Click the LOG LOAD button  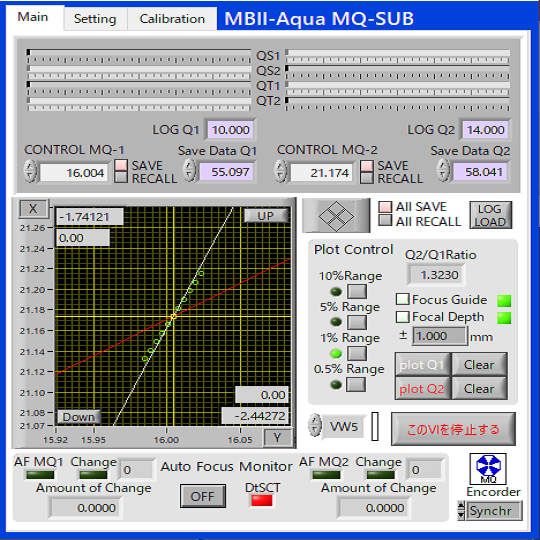(x=490, y=216)
